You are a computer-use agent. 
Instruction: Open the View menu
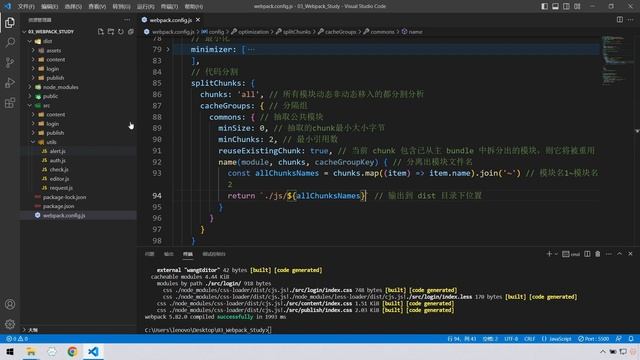pyautogui.click(x=97, y=7)
